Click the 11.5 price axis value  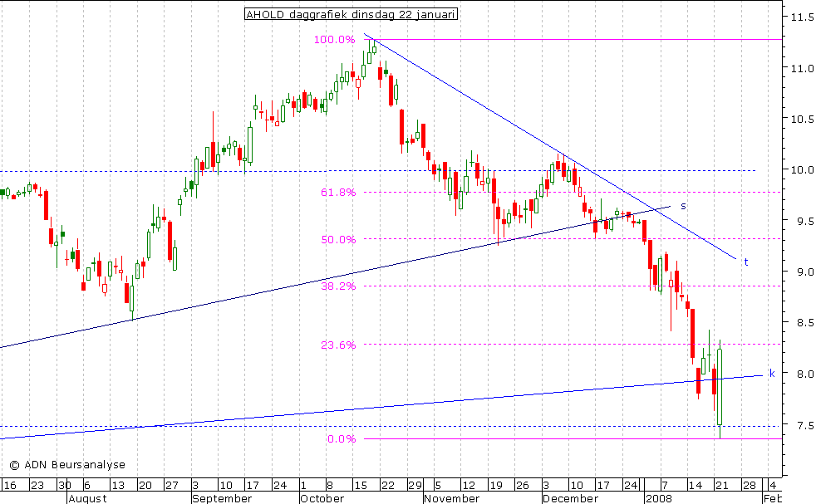pos(801,17)
